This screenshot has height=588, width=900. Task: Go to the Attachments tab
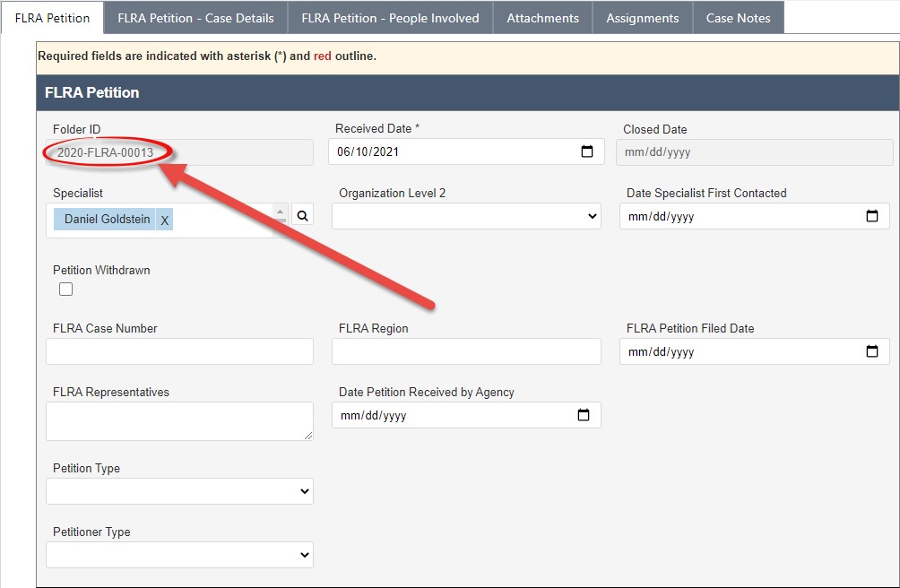(542, 18)
